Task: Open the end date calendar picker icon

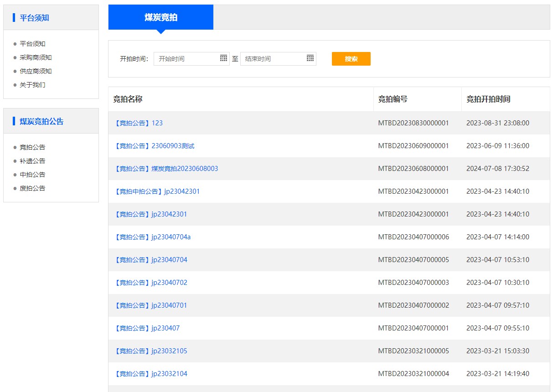Action: (x=310, y=58)
